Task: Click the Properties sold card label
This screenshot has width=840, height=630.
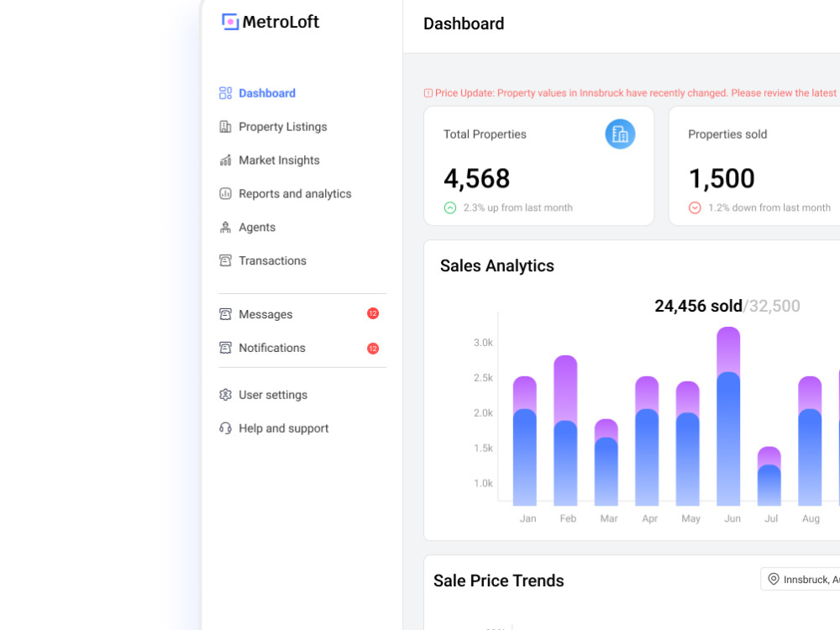Action: point(727,134)
